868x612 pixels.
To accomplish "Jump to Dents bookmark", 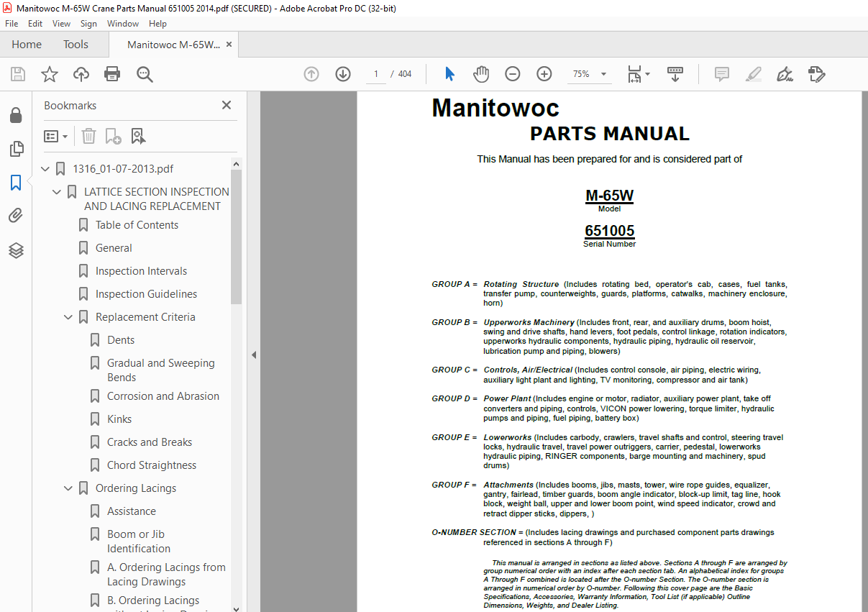I will pos(121,340).
